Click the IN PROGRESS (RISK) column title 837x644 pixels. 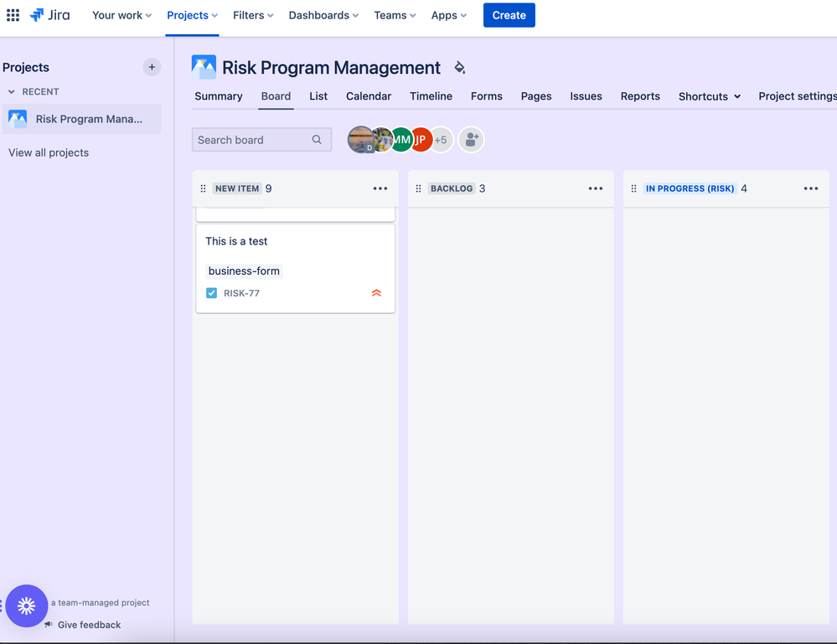[690, 188]
